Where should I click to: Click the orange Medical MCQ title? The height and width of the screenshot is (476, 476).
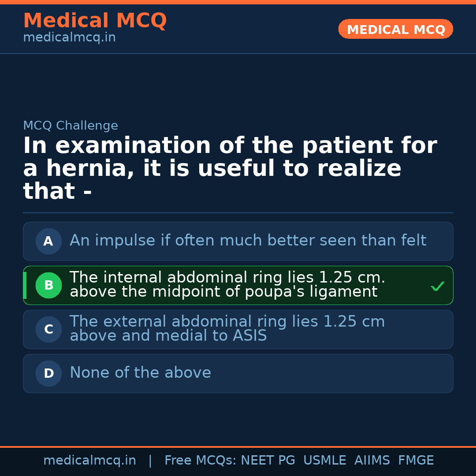coord(95,21)
